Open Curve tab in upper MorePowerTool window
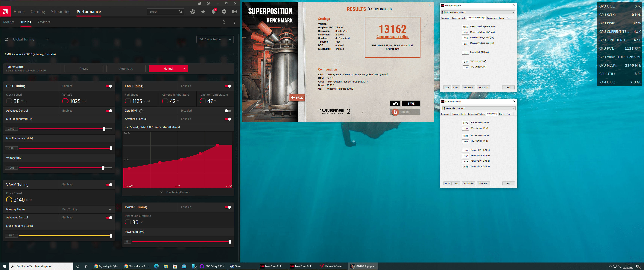This screenshot has width=644, height=270. tap(502, 18)
